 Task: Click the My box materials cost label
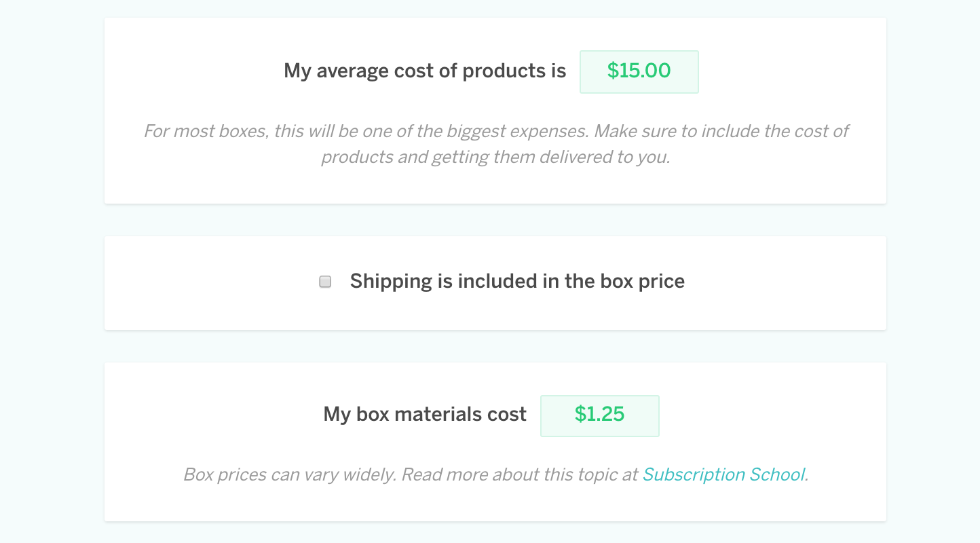423,414
